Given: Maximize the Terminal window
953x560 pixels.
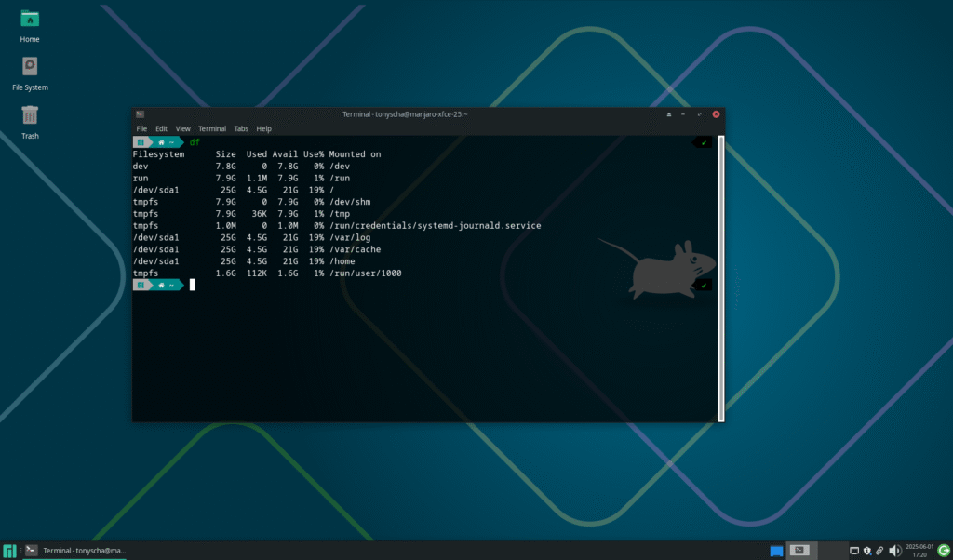Looking at the screenshot, I should [x=699, y=114].
